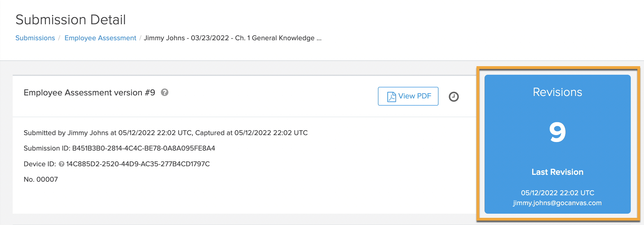Click the Device ID help icon
The image size is (644, 225).
tap(62, 164)
